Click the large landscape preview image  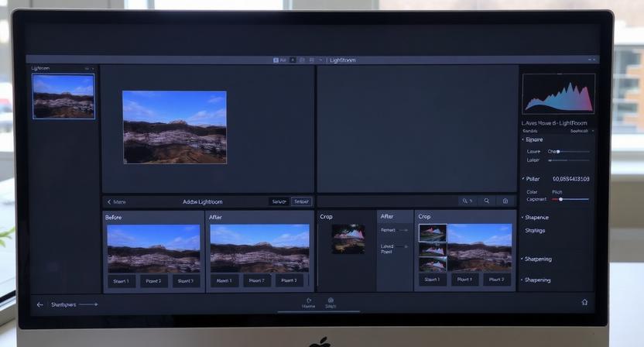pos(175,127)
